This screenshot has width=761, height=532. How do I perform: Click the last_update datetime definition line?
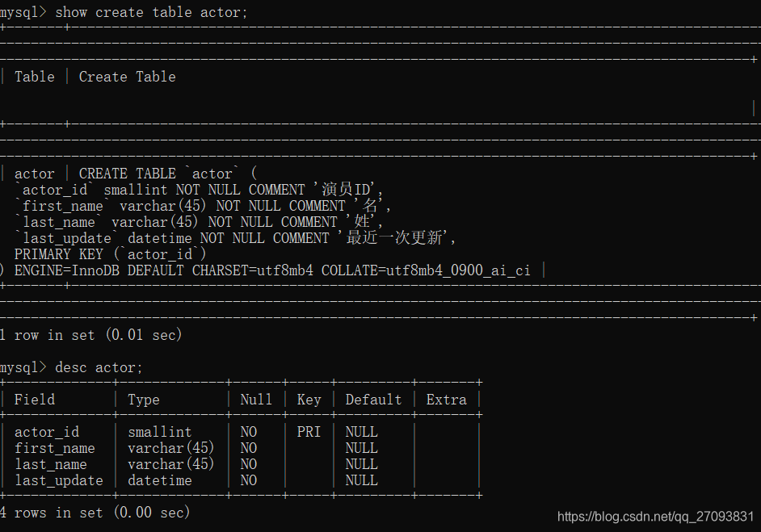235,237
